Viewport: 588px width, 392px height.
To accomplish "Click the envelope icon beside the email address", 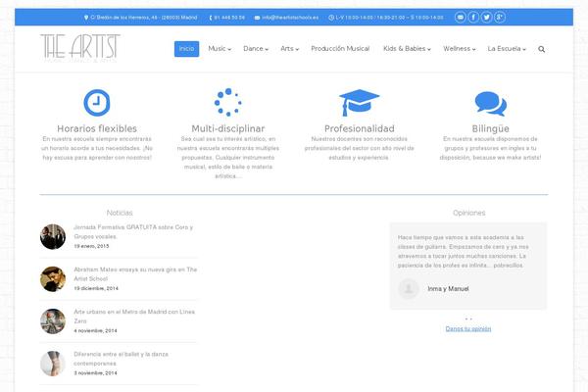I will [257, 18].
